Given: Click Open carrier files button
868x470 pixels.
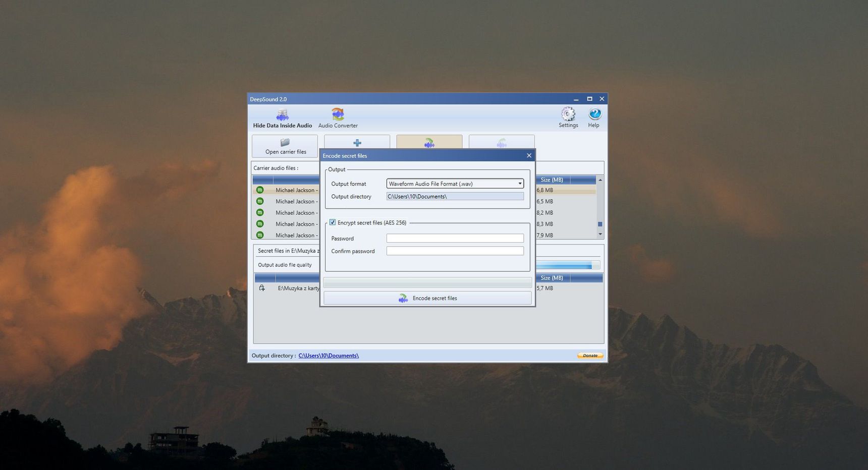Looking at the screenshot, I should coord(285,146).
